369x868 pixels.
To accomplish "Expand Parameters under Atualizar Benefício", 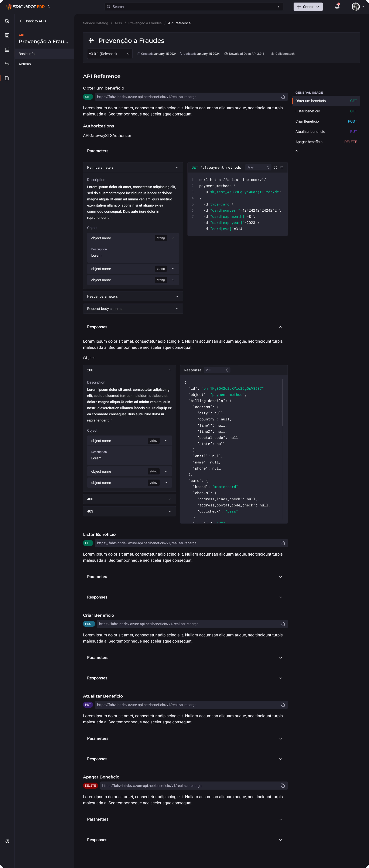I will (185, 739).
